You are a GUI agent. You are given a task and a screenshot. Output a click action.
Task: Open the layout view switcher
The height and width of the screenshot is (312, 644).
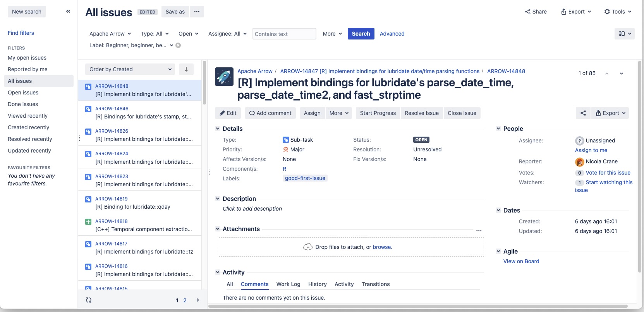[624, 34]
